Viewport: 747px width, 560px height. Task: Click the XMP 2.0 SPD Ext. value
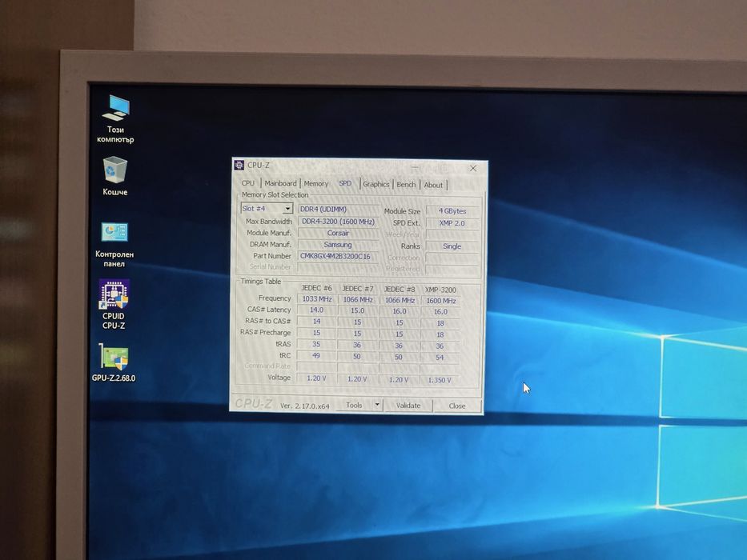click(x=452, y=223)
